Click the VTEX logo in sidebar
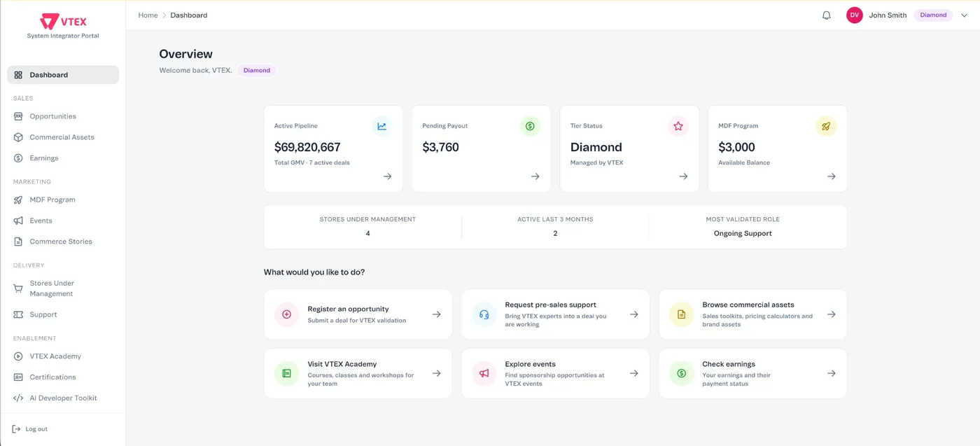 point(63,22)
